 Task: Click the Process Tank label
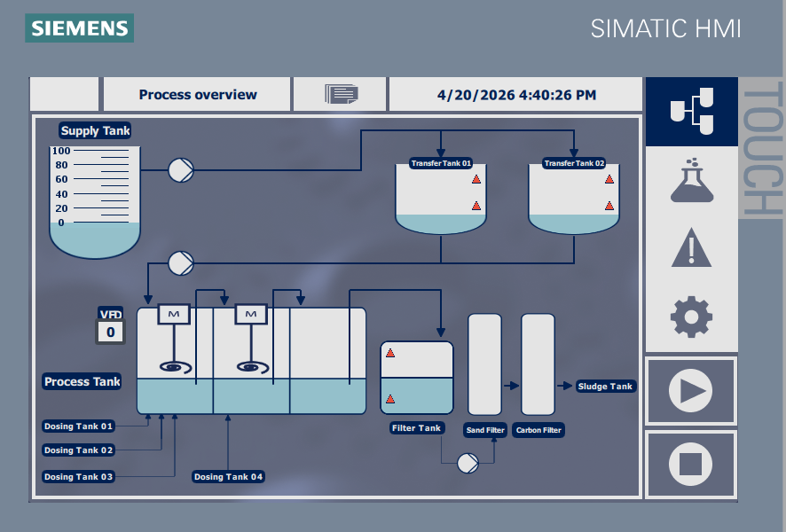click(83, 382)
